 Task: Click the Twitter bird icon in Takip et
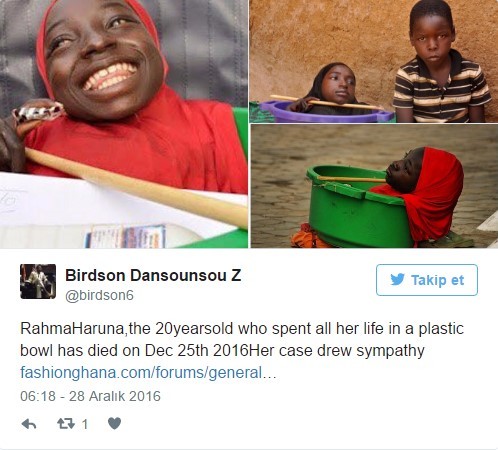point(397,280)
